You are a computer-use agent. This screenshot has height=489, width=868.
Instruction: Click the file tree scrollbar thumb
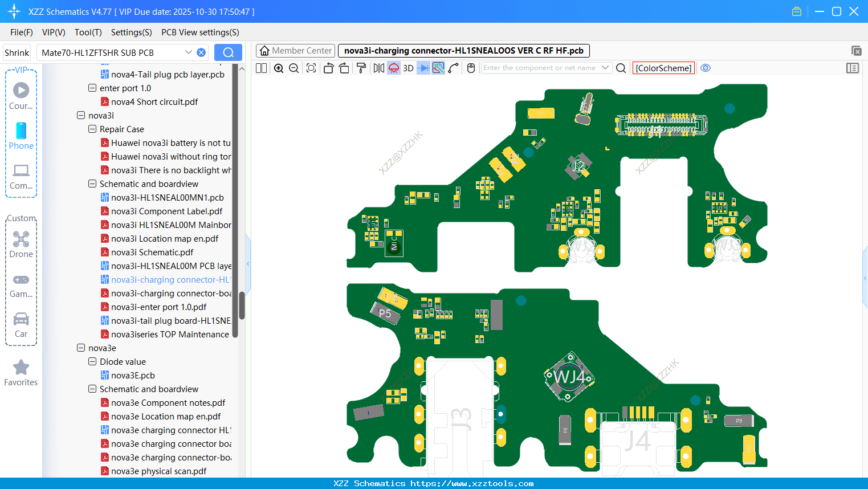point(242,305)
